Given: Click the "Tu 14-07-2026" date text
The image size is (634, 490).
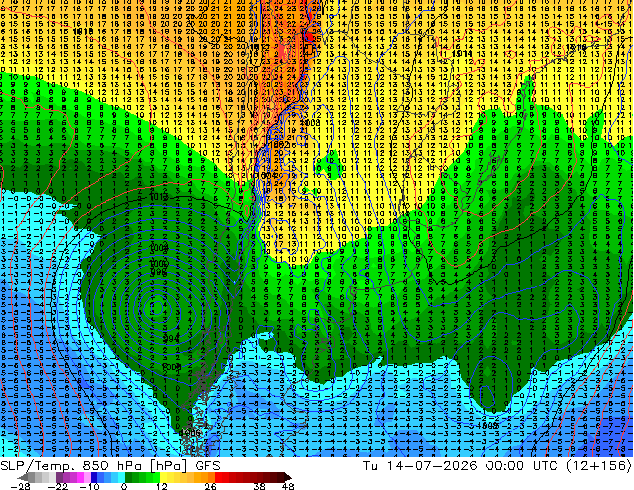Looking at the screenshot, I should [420, 466].
